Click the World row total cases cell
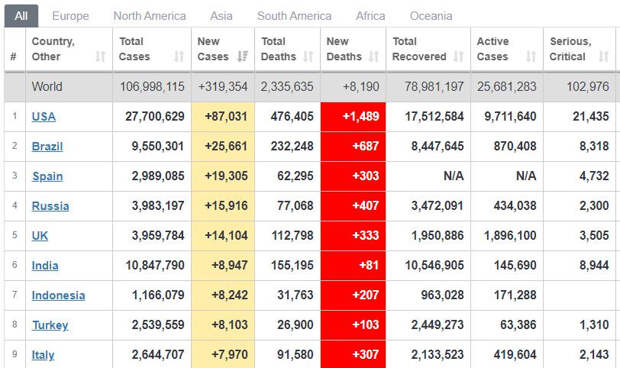 click(152, 87)
